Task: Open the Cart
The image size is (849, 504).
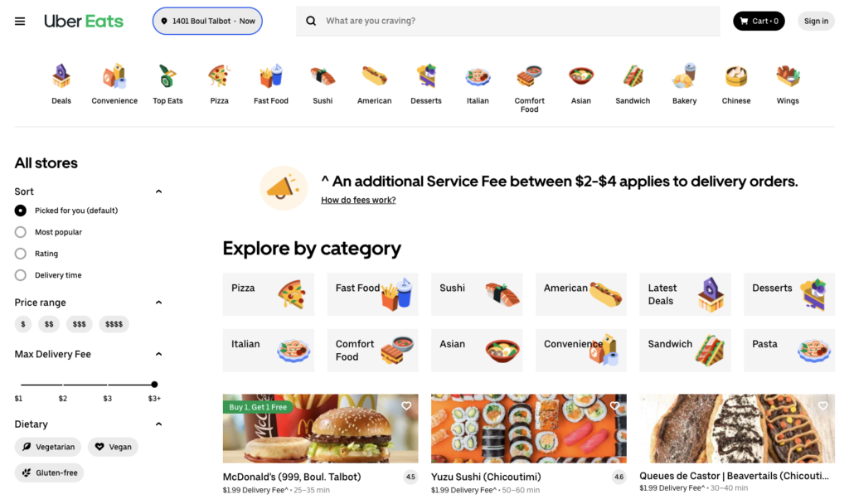Action: pyautogui.click(x=759, y=21)
